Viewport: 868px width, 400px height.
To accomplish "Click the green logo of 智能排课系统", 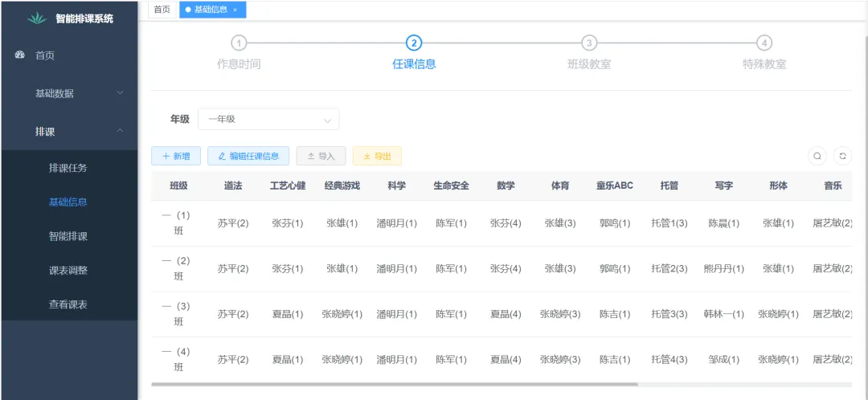I will pyautogui.click(x=37, y=18).
